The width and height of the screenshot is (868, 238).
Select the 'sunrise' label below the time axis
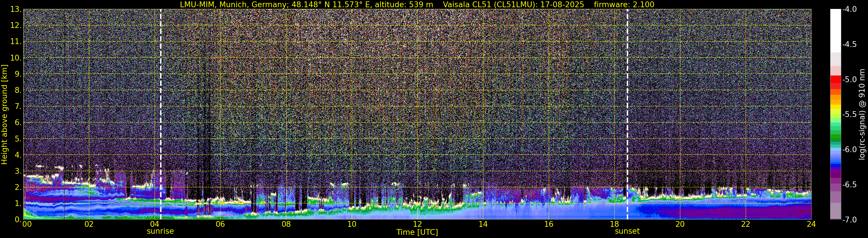coord(160,231)
